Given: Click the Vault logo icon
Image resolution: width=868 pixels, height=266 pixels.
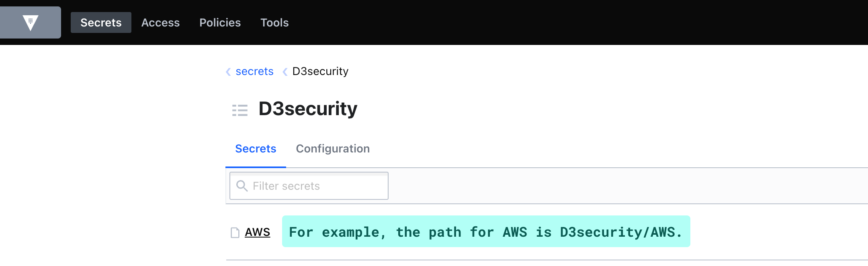Looking at the screenshot, I should click(x=31, y=22).
